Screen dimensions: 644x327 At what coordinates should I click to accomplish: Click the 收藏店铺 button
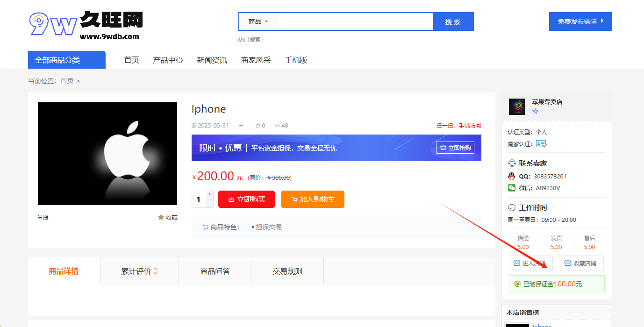coord(582,263)
